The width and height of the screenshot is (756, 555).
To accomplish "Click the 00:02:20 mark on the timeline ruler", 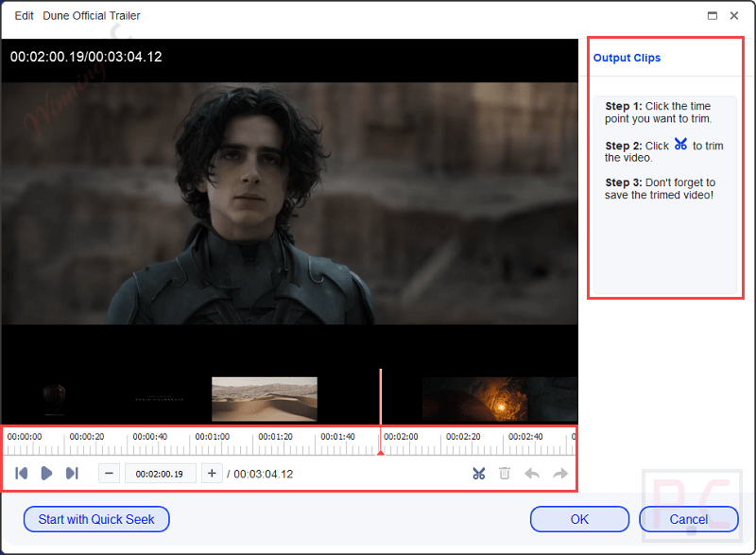I will tap(463, 437).
